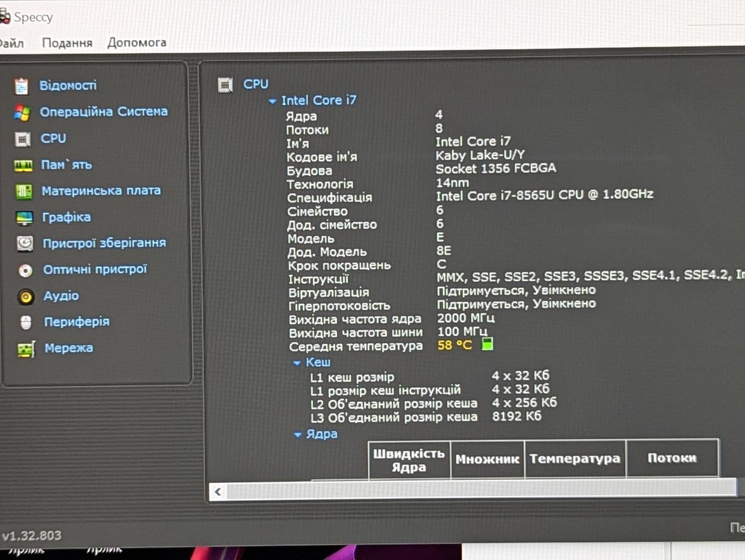Click the network card icon beside Мережа
The height and width of the screenshot is (560, 745).
tap(26, 349)
